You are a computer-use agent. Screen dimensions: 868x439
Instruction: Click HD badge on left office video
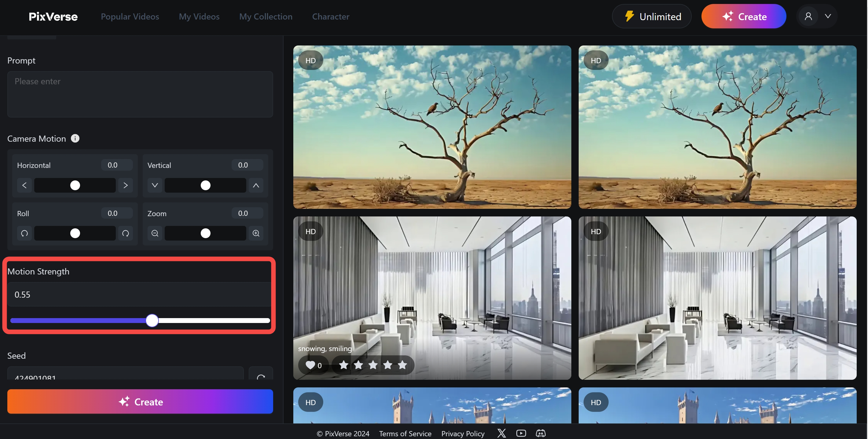click(x=311, y=231)
